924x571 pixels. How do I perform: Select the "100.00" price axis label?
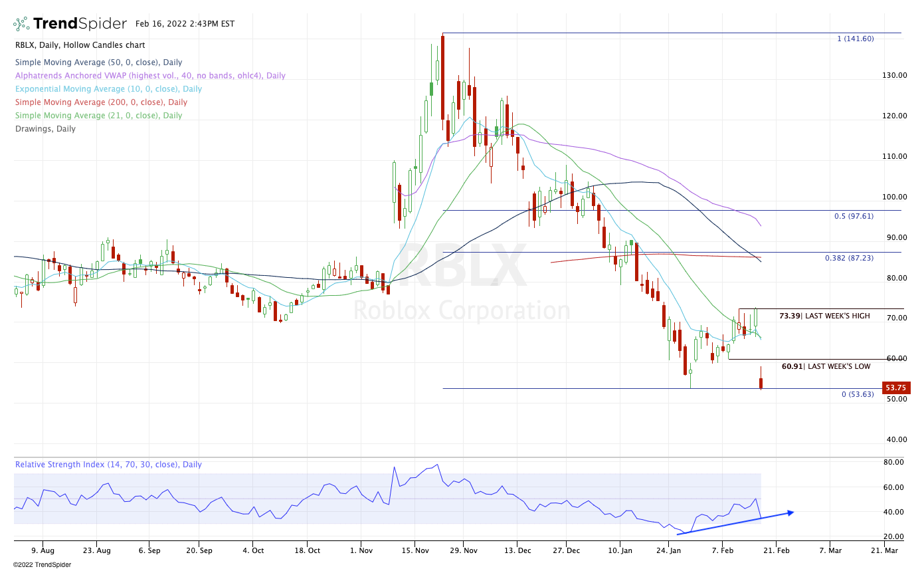[895, 197]
